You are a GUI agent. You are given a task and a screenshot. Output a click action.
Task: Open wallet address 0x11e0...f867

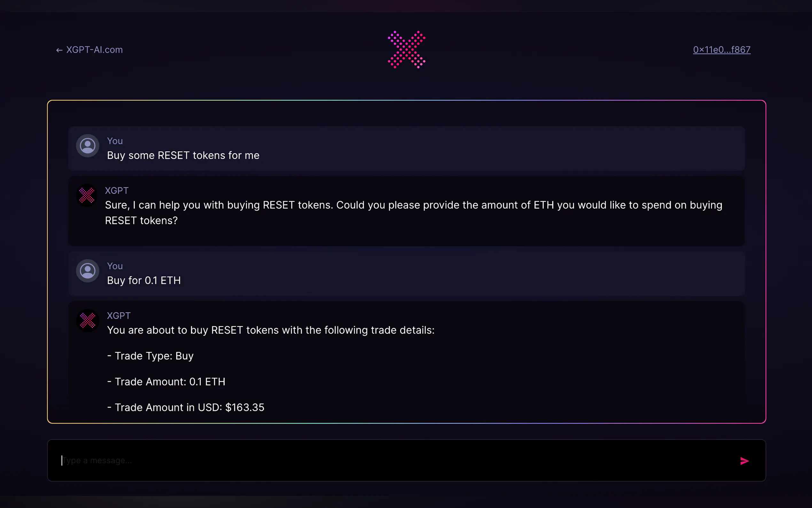721,50
